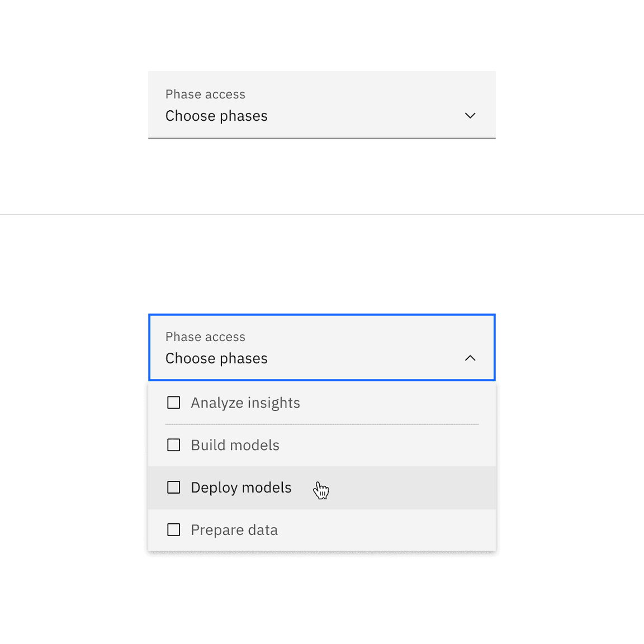Select the highlighted Deploy models option
The image size is (644, 644).
(x=241, y=487)
